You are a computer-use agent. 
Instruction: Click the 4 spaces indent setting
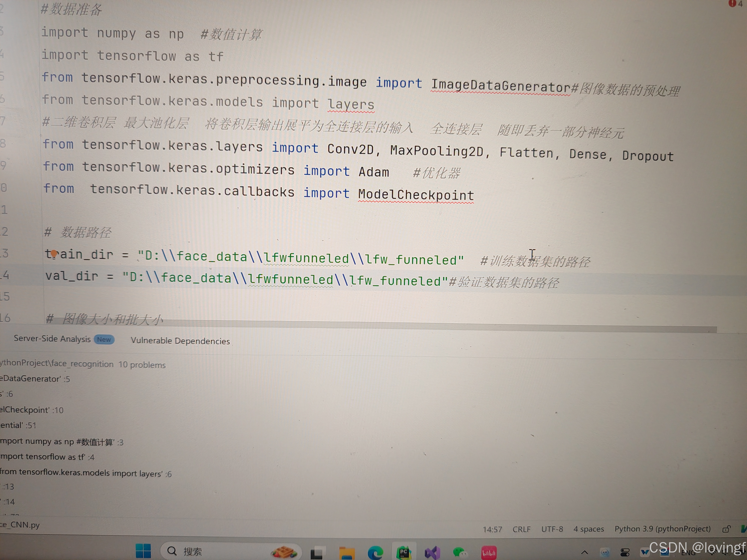pos(588,529)
